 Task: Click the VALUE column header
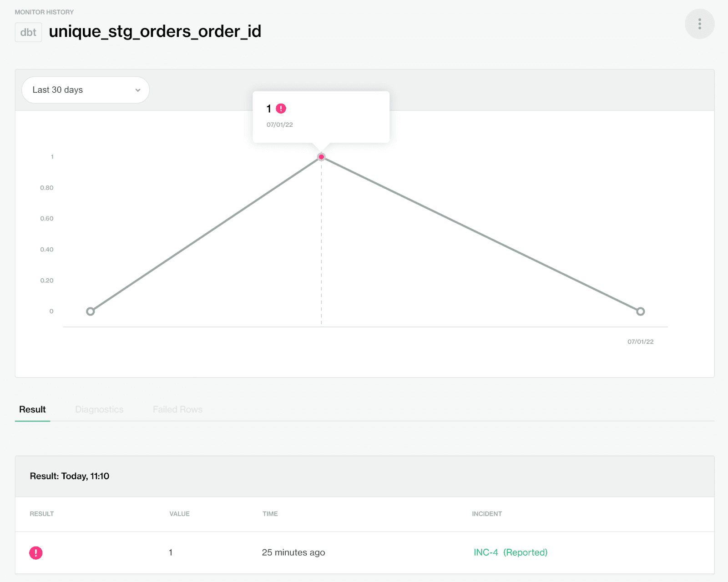(x=180, y=514)
